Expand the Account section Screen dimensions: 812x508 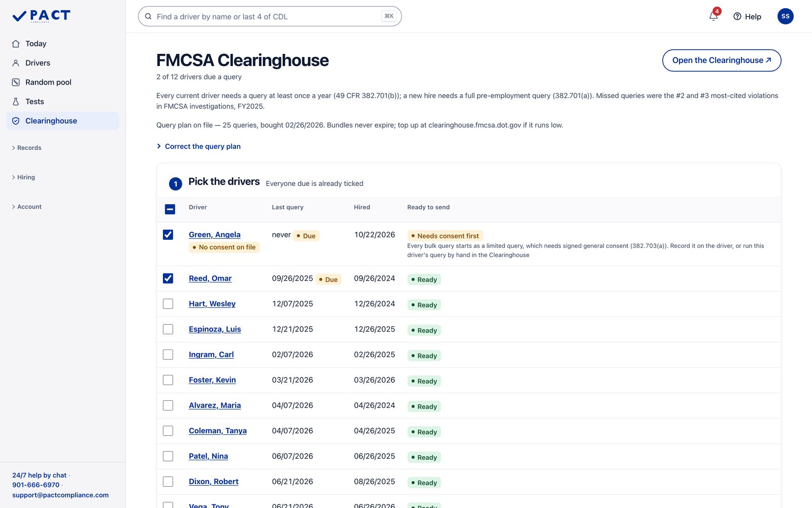(x=27, y=207)
